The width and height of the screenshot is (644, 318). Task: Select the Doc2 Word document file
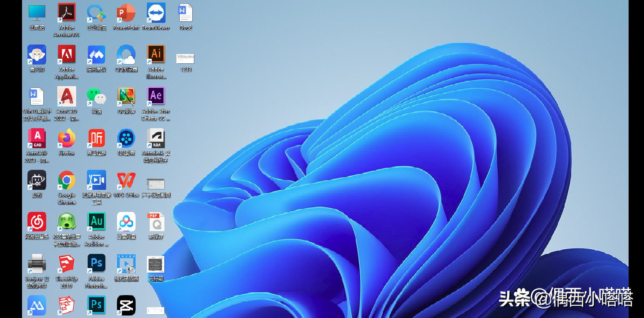[x=186, y=13]
